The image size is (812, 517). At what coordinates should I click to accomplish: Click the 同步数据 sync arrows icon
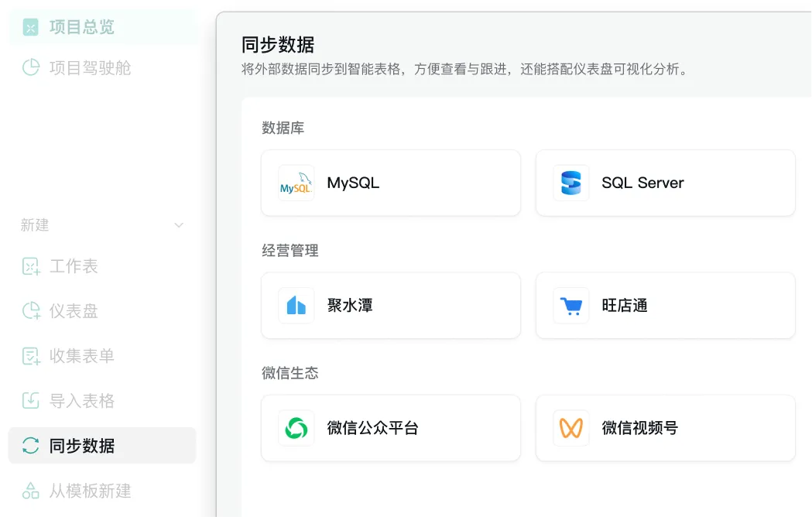coord(30,446)
